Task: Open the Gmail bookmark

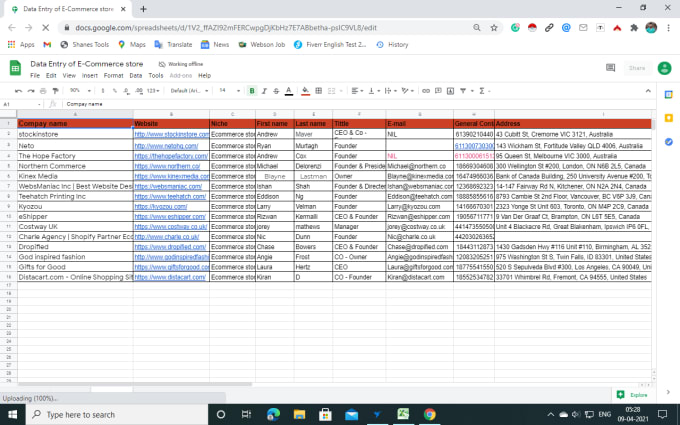Action: click(47, 45)
